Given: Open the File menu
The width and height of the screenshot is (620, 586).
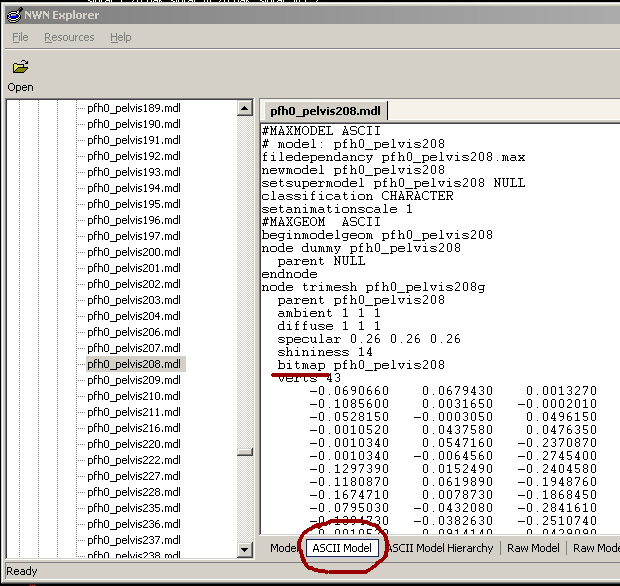Looking at the screenshot, I should 20,37.
